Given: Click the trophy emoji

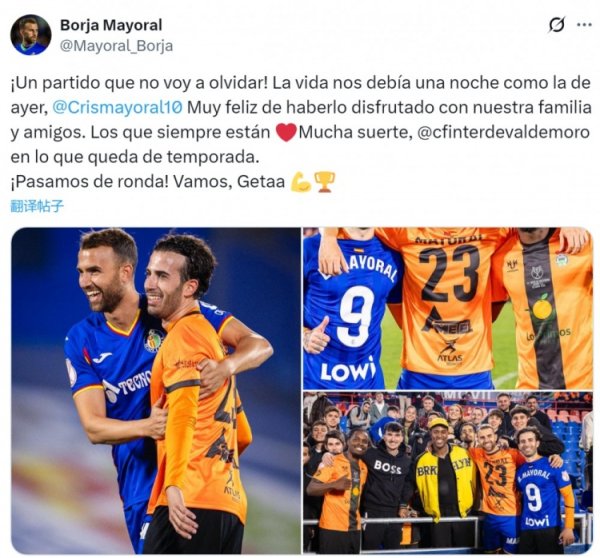Looking at the screenshot, I should (x=324, y=182).
